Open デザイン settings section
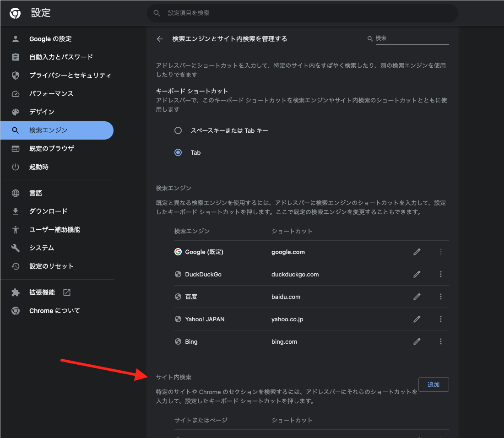 [57, 112]
